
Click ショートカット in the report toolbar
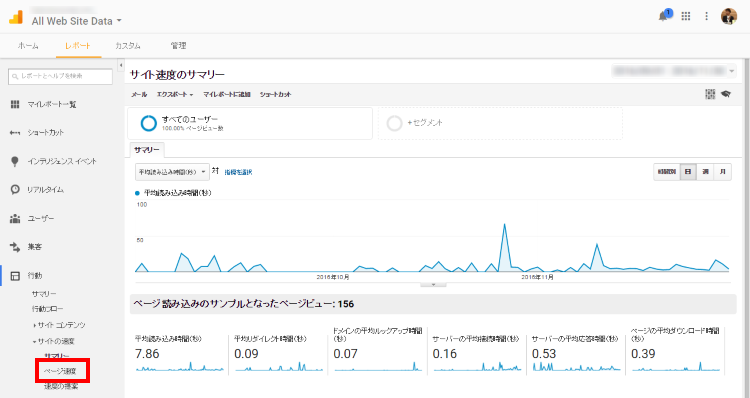(x=276, y=94)
